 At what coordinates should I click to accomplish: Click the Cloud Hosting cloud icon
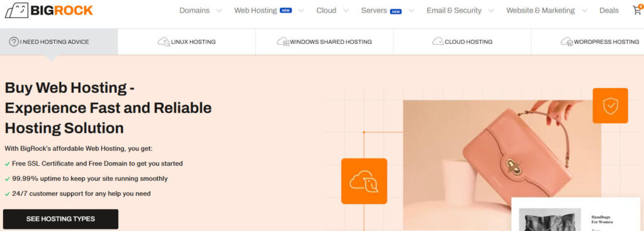pos(438,42)
